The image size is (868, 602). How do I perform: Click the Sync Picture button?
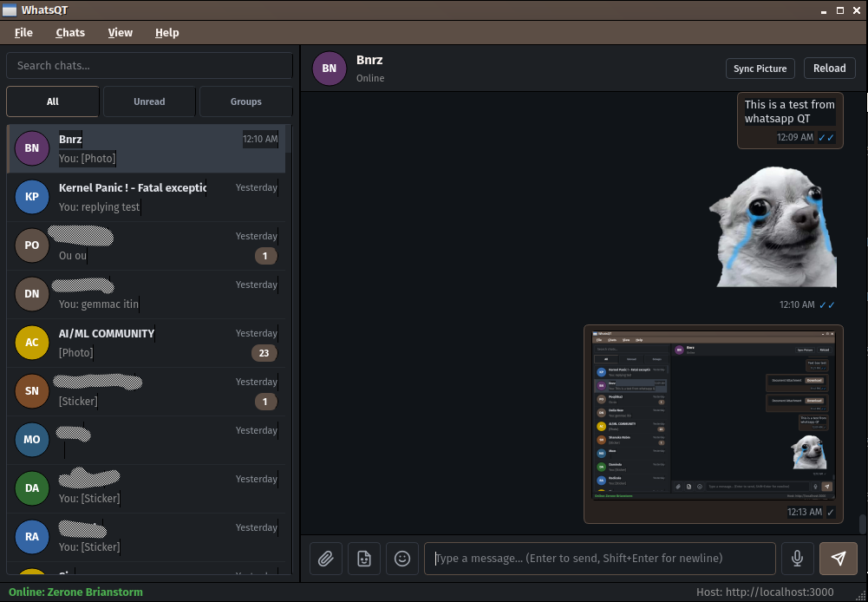760,69
